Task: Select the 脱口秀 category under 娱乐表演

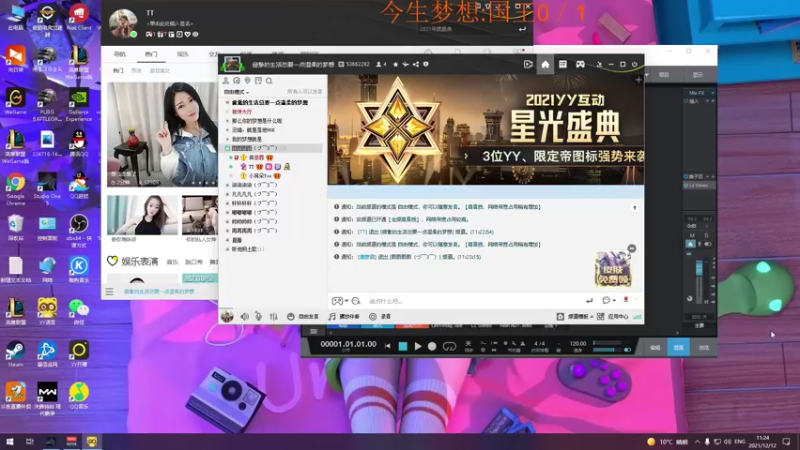Action: (x=194, y=262)
